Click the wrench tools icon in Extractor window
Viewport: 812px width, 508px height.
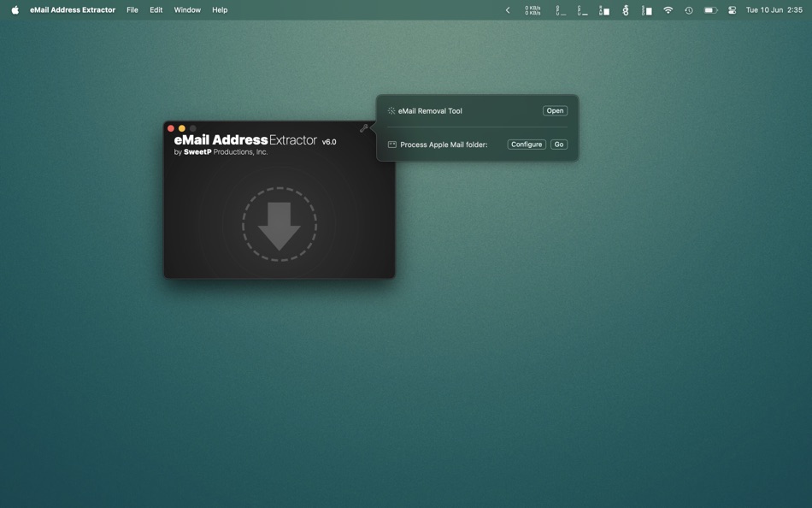(363, 128)
